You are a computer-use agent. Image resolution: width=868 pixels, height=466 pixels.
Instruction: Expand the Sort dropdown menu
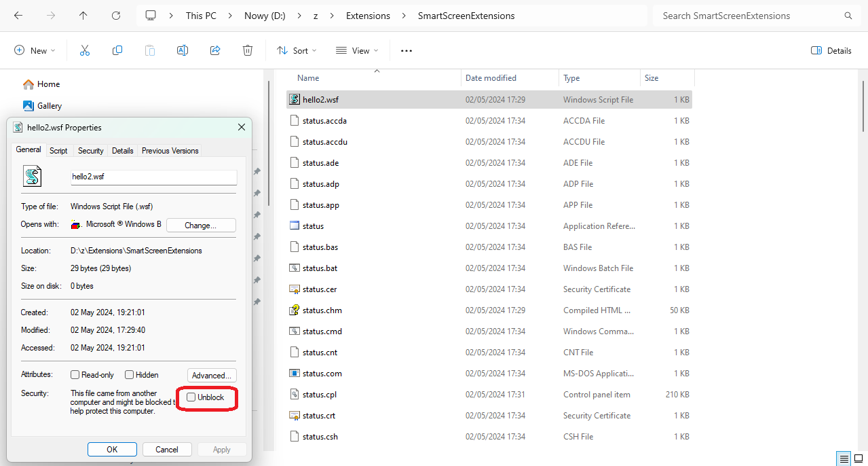click(x=297, y=50)
